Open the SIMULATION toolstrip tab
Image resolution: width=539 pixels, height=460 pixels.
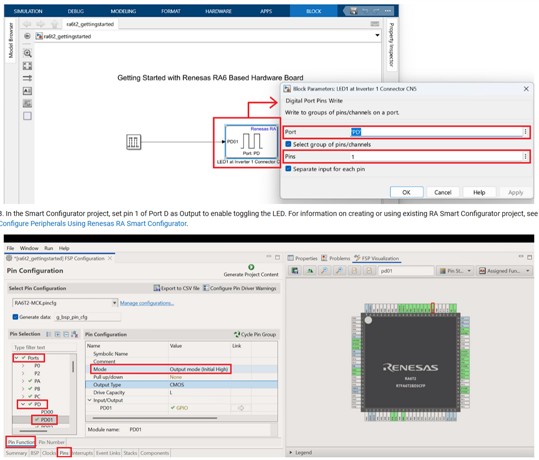pos(28,11)
